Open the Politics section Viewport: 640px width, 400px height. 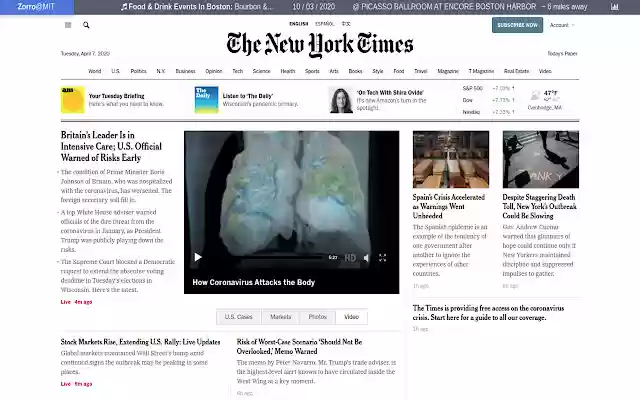click(138, 71)
